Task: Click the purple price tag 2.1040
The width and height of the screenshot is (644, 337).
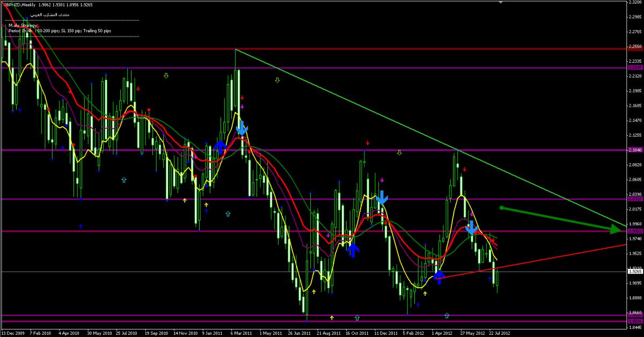Action: click(x=635, y=150)
